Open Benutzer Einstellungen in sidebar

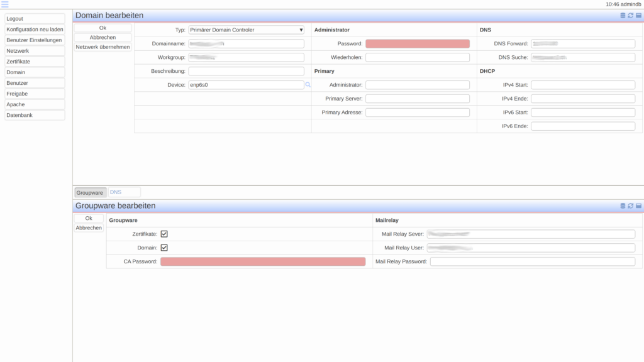(x=35, y=40)
